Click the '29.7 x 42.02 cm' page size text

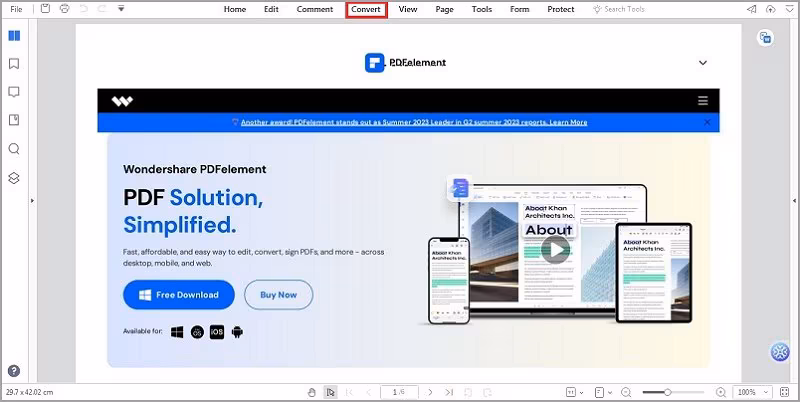coord(30,392)
